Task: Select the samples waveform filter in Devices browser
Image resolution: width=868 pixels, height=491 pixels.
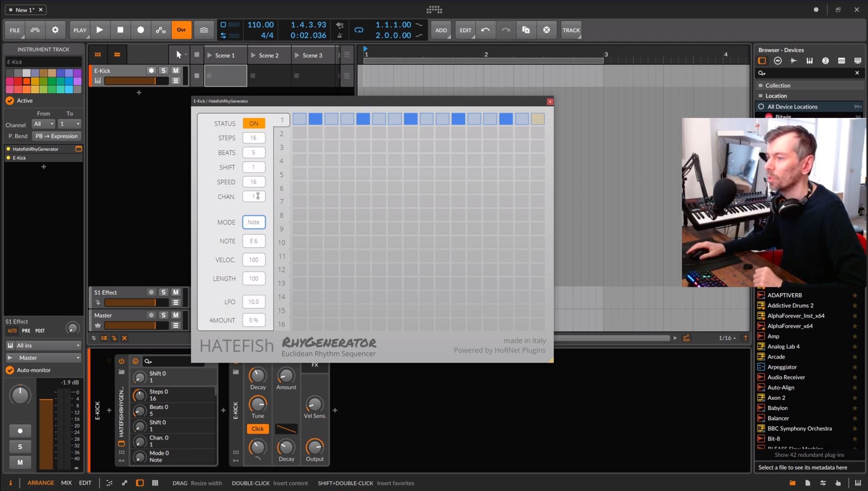Action: (x=793, y=61)
